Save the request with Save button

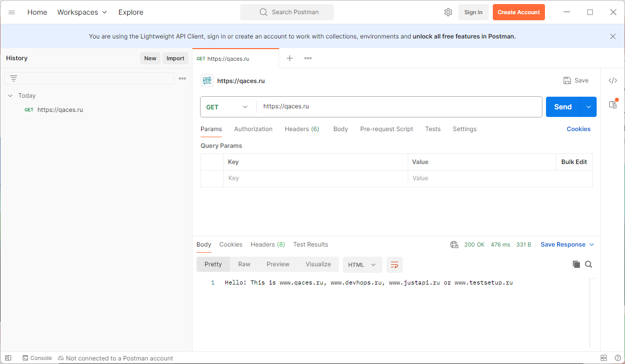[576, 80]
